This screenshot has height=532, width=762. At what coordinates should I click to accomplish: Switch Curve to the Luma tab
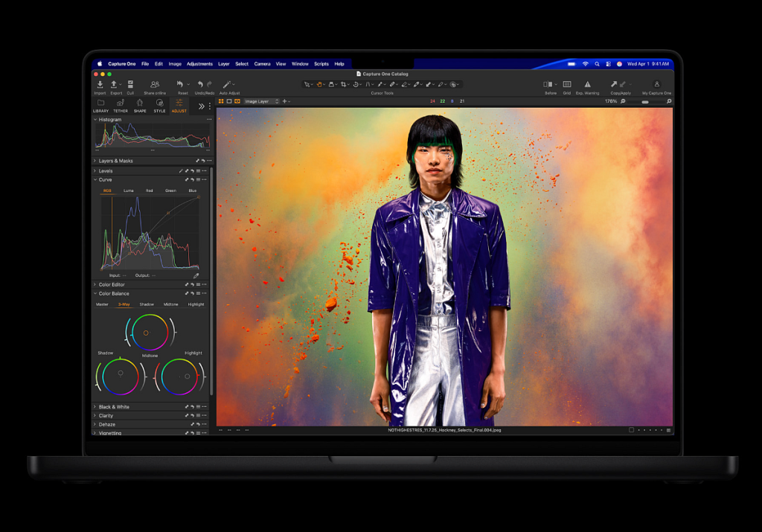[129, 190]
